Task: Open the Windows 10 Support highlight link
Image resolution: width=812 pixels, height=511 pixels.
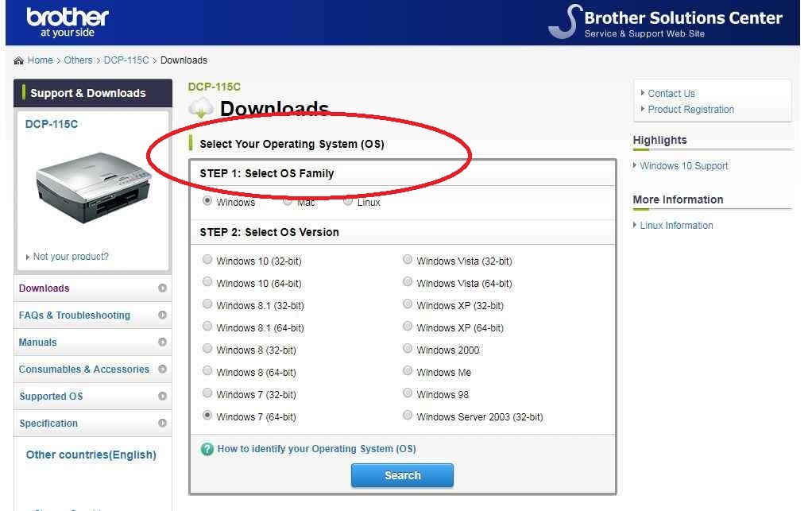Action: (683, 166)
